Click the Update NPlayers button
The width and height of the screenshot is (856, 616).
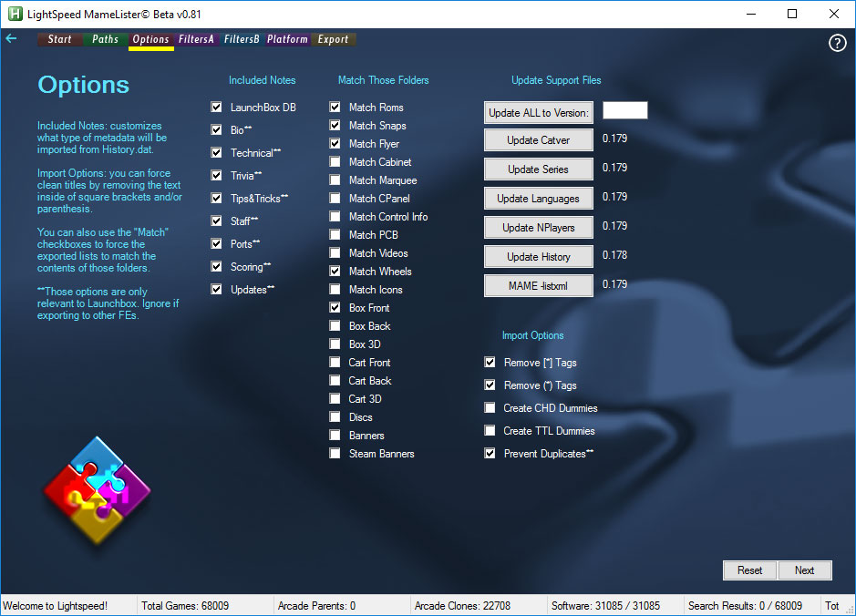coord(538,228)
